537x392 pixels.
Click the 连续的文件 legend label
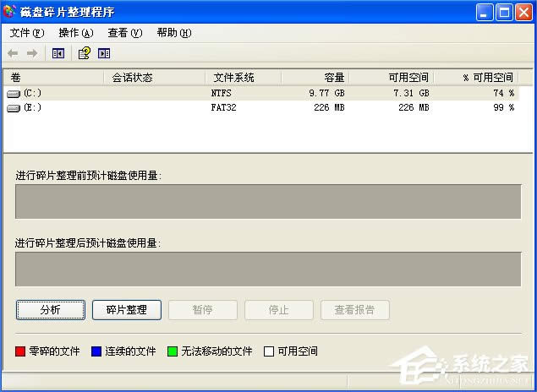(130, 351)
